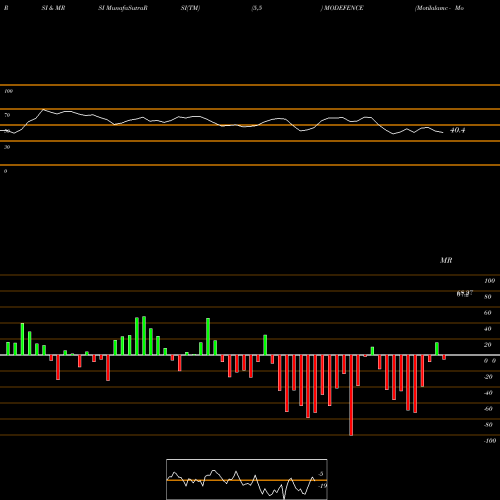Click the "MR" panel title above the histogram

click(446, 260)
